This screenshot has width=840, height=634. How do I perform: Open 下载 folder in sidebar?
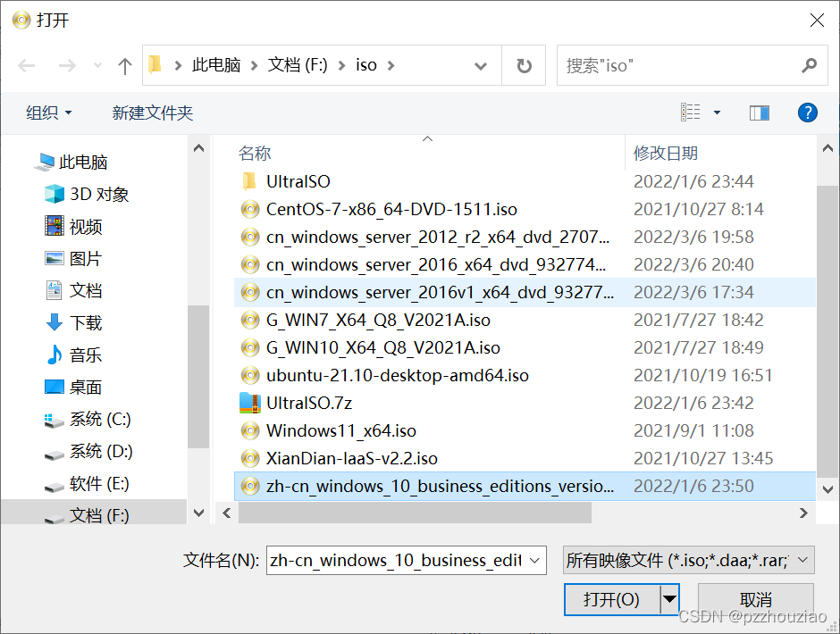click(x=73, y=323)
